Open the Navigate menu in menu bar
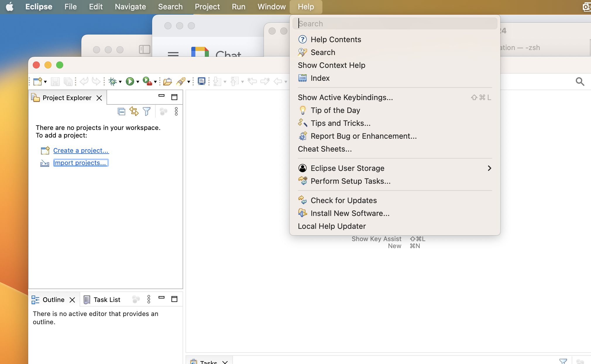This screenshot has width=591, height=364. click(130, 7)
